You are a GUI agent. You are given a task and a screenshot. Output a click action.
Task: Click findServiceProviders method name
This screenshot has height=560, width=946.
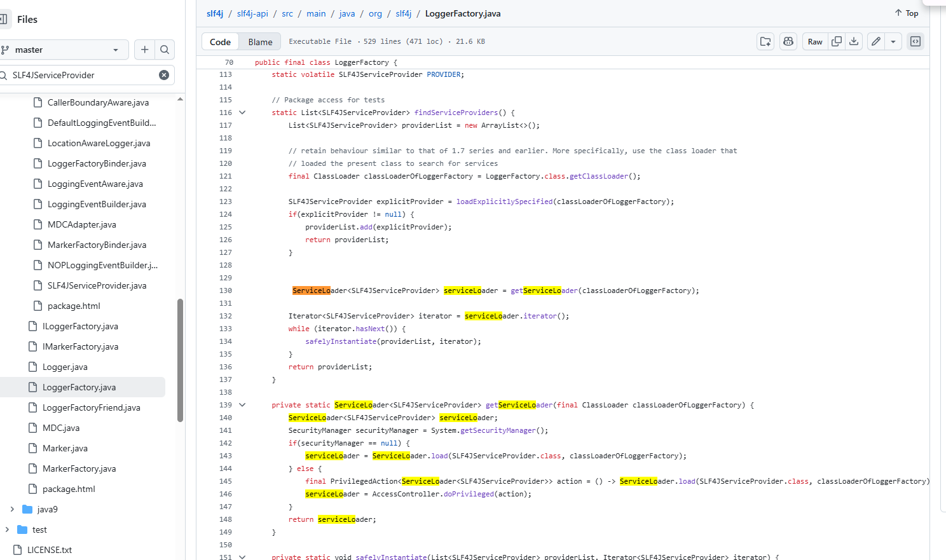coord(456,113)
